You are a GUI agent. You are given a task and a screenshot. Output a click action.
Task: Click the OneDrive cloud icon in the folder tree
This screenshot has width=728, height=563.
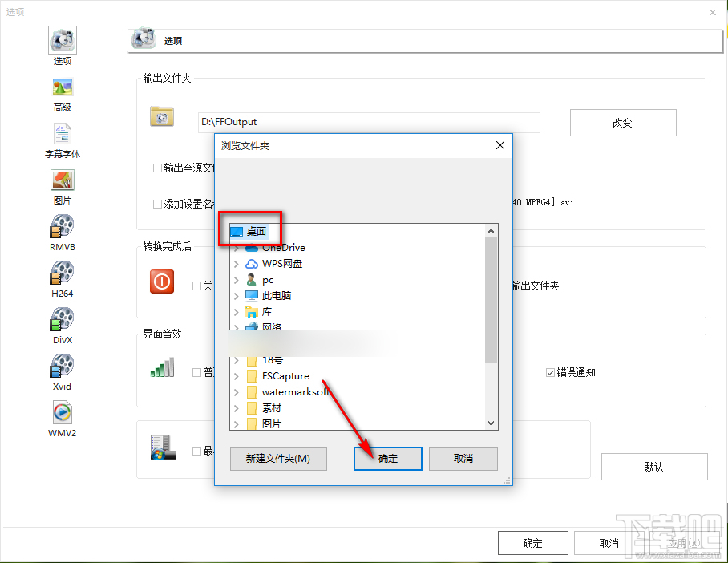pos(252,248)
